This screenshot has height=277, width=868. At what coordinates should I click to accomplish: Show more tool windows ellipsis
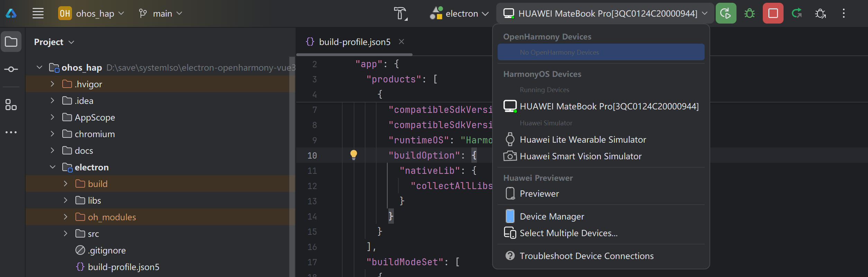click(x=11, y=132)
